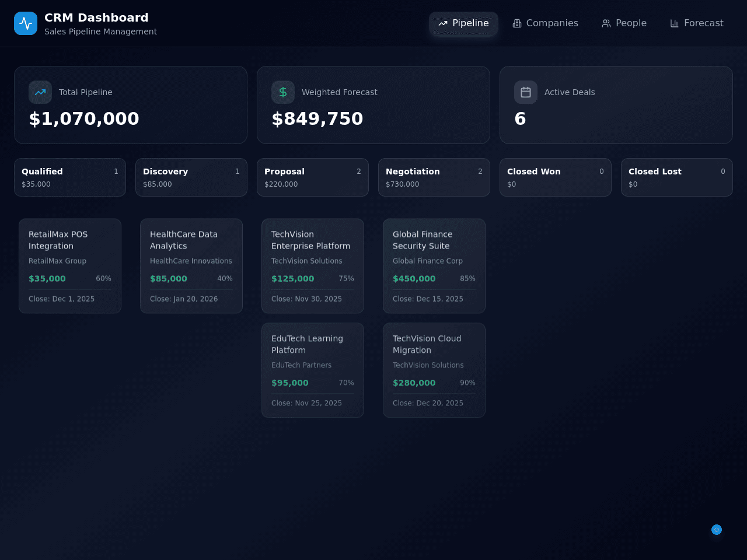747x560 pixels.
Task: Select the Discovery stage header
Action: point(191,177)
